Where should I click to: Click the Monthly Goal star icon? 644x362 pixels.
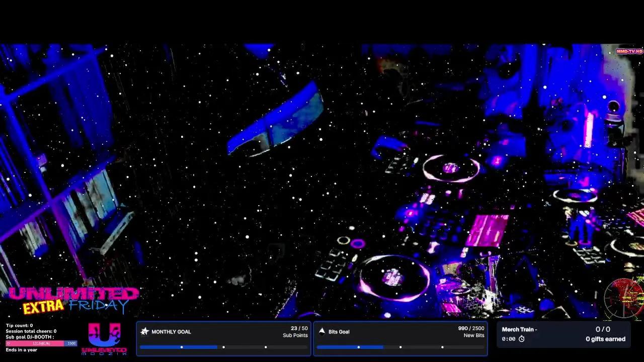click(145, 331)
